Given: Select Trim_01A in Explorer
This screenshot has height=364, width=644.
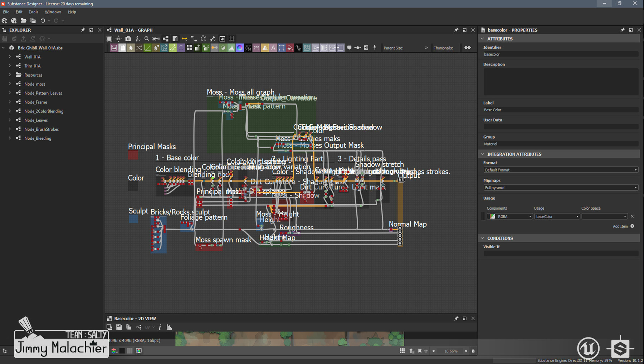Looking at the screenshot, I should coord(32,66).
